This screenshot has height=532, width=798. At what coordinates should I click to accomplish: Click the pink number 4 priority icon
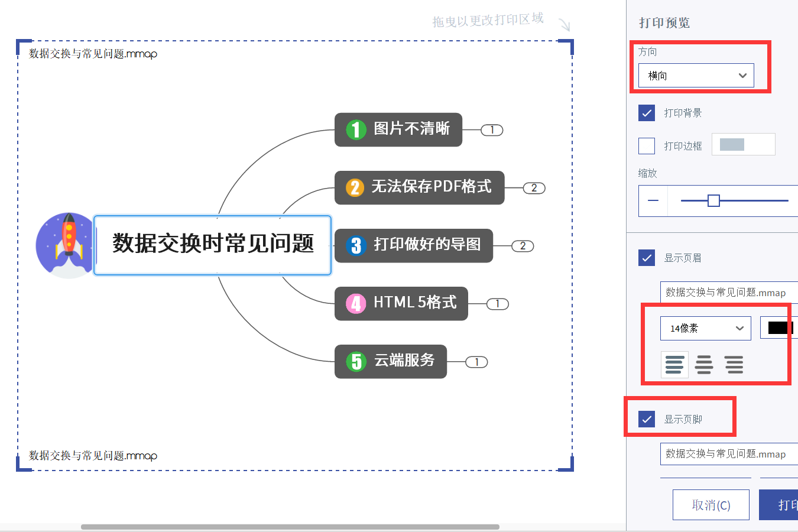pyautogui.click(x=356, y=303)
